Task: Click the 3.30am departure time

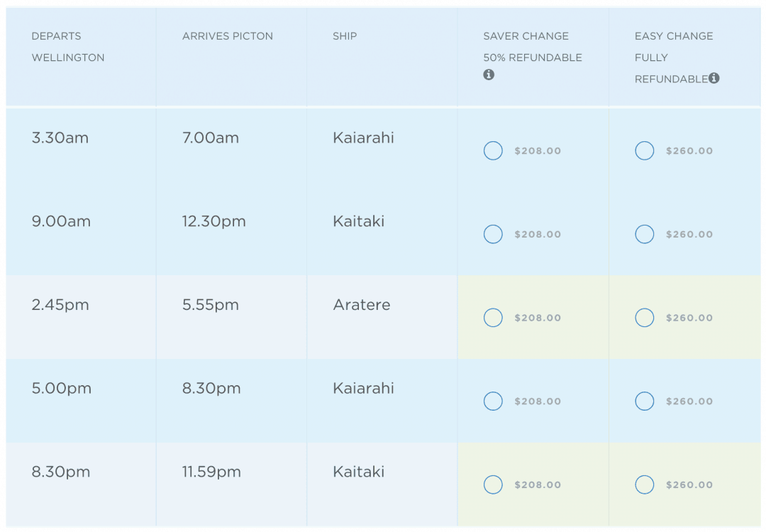Action: point(60,138)
